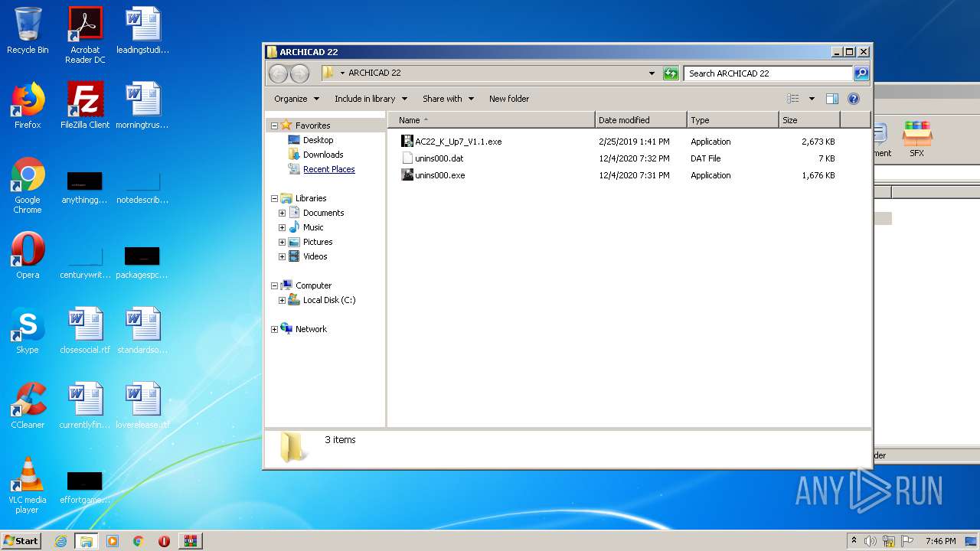This screenshot has height=551, width=980.
Task: Click the search magnifier icon
Action: pos(861,73)
